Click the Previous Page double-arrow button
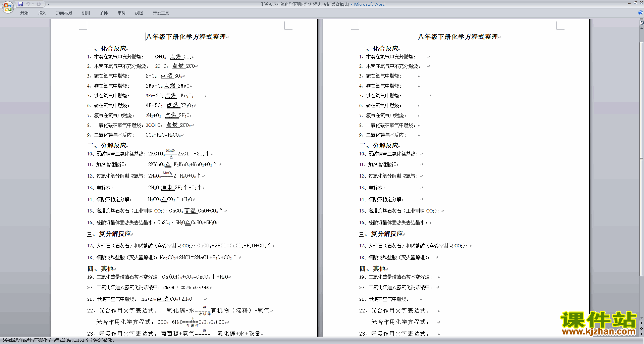Screen dimensions: 644x344 pos(641,323)
